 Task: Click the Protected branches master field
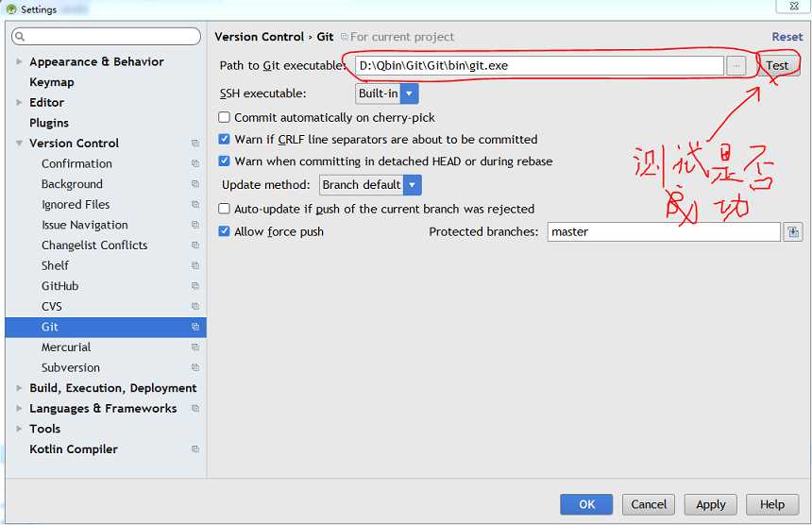click(x=664, y=232)
